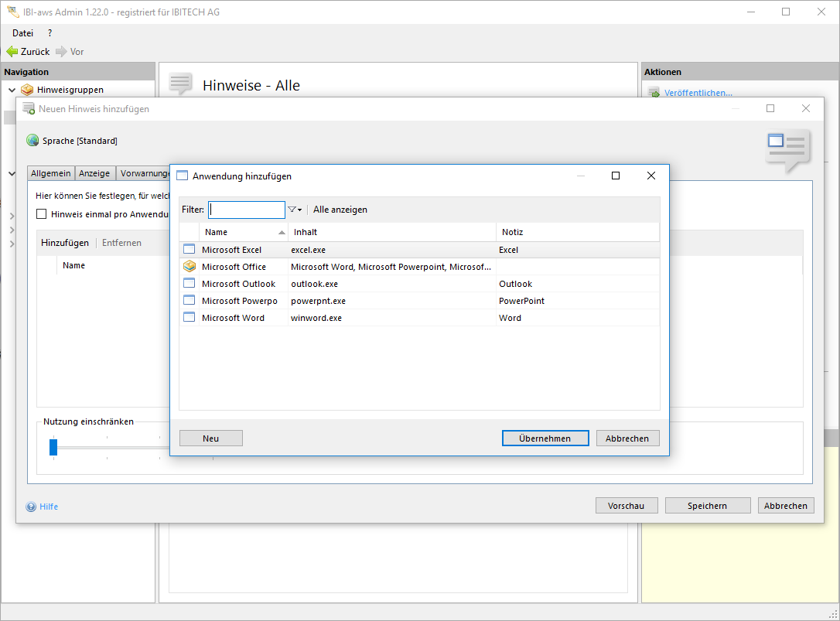Screen dimensions: 840x621
Task: Open the Datei menu
Action: [22, 33]
